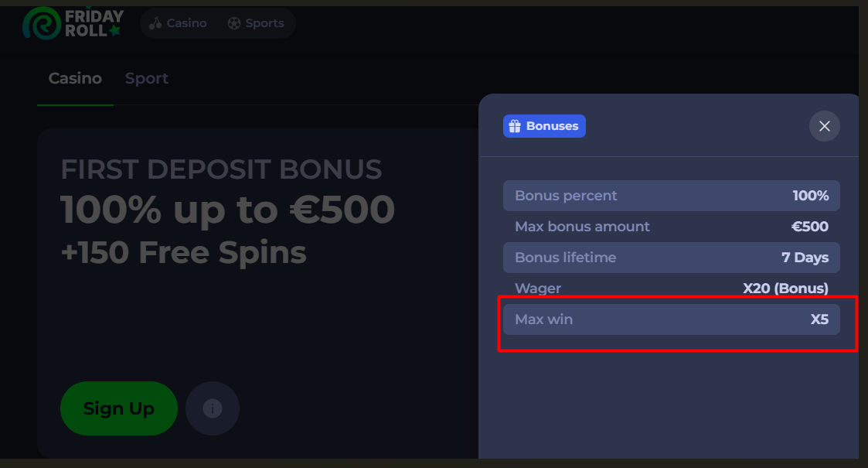
Task: Close the Bonuses panel with X
Action: pos(824,126)
